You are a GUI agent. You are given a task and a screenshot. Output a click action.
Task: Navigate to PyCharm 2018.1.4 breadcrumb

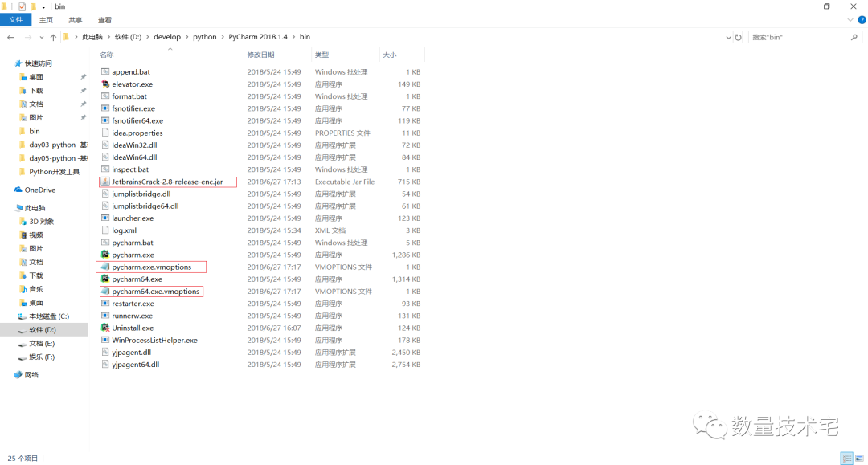tap(258, 37)
